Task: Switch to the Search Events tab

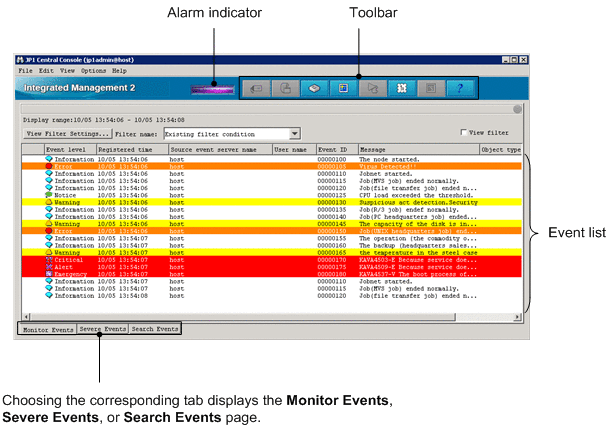Action: coord(155,328)
